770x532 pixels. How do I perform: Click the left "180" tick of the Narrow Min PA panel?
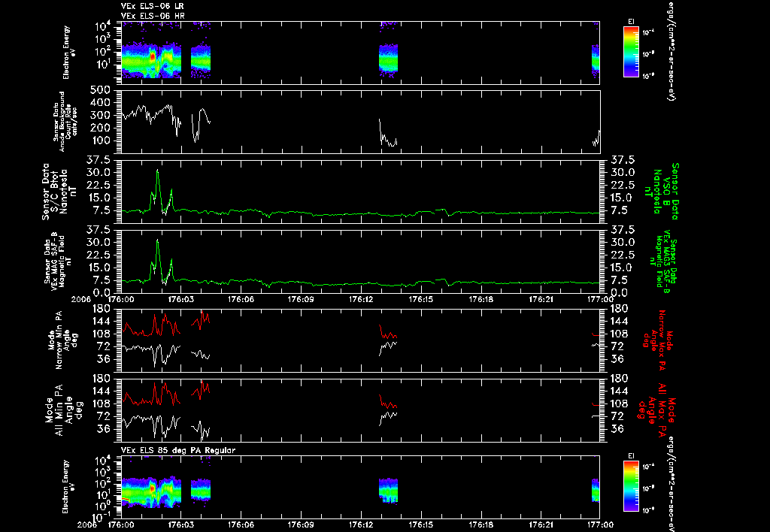(102, 309)
